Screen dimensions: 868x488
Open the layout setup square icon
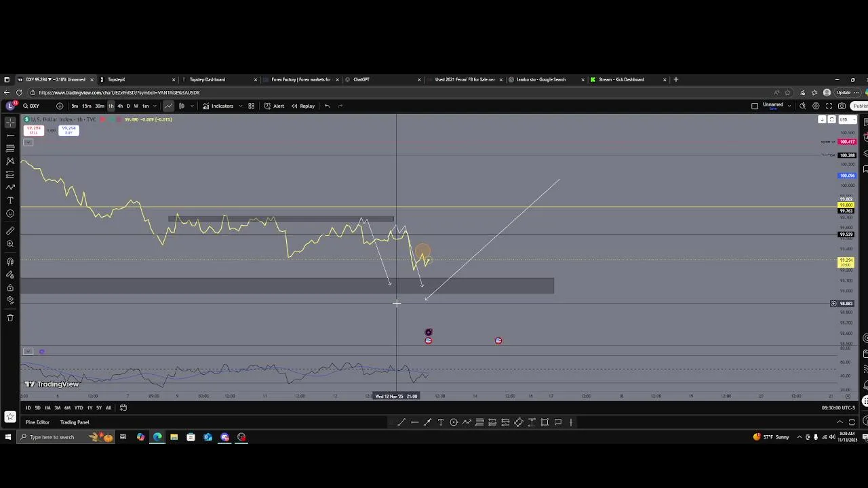[755, 106]
